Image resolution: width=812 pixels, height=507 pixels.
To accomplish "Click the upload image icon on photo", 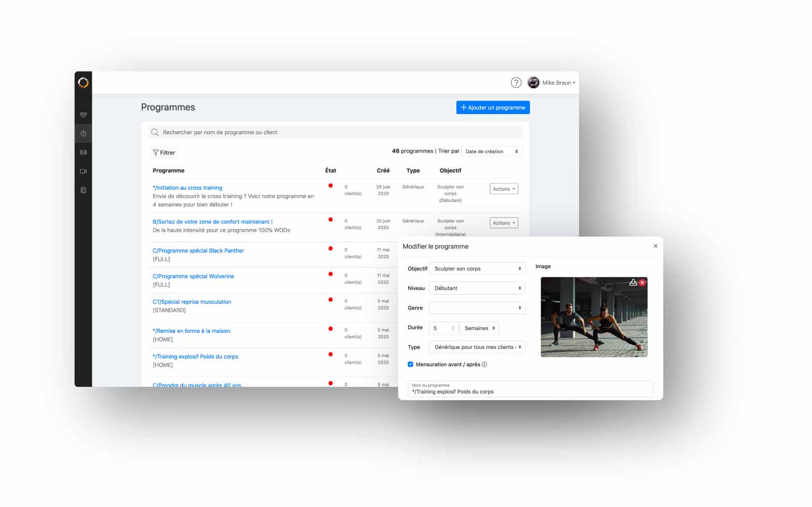I will coord(633,282).
